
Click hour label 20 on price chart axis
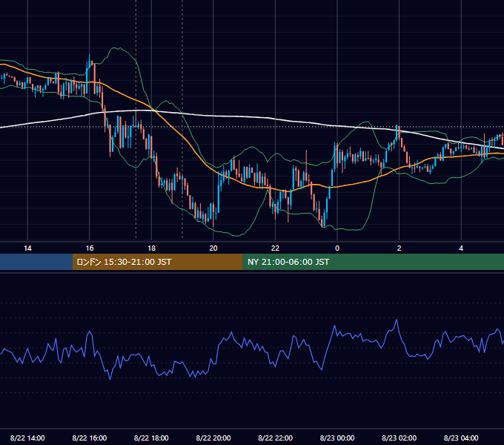(213, 248)
